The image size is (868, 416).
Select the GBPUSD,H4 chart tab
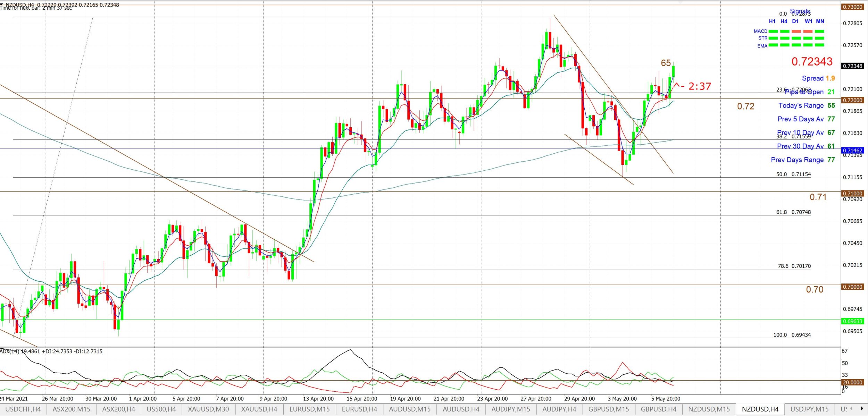(658, 409)
